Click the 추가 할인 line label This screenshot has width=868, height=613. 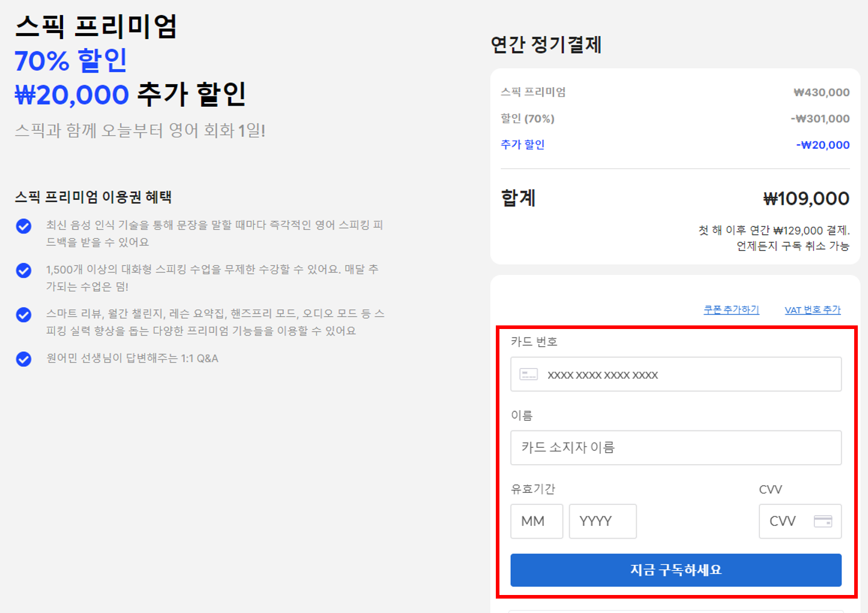523,145
